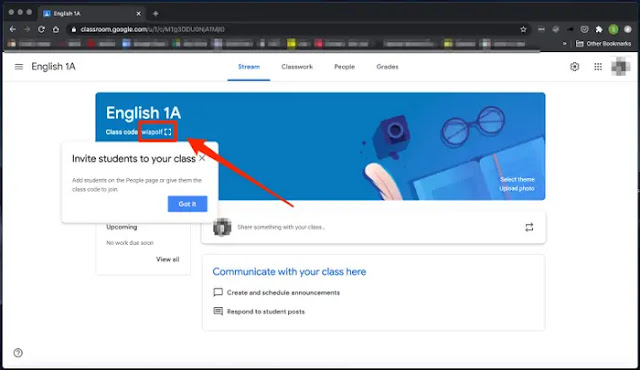This screenshot has height=370, width=640.
Task: Click the account avatar top right
Action: (620, 66)
